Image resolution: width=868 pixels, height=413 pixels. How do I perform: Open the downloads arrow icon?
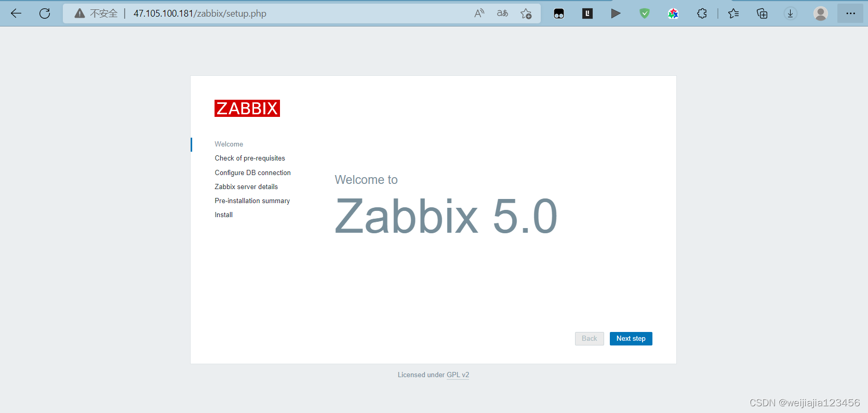pos(790,14)
